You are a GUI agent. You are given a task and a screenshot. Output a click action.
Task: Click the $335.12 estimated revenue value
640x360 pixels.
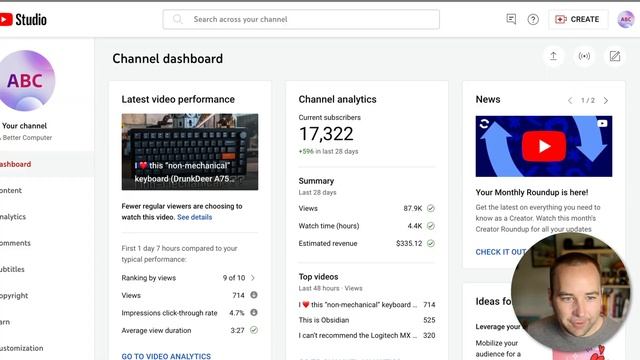pos(409,243)
